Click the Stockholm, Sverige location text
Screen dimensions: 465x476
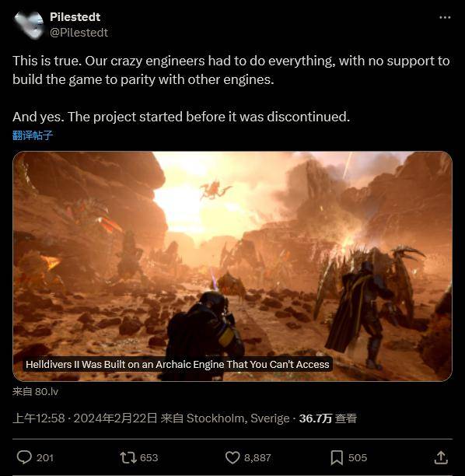(x=238, y=418)
